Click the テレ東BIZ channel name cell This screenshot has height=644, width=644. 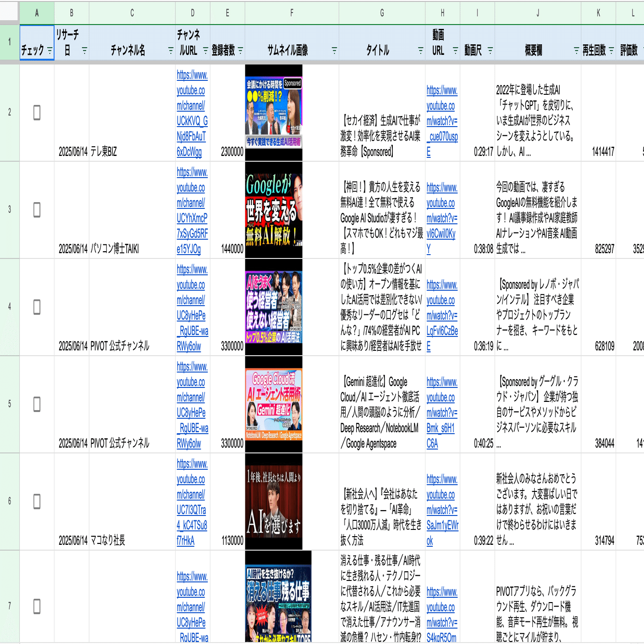click(132, 113)
